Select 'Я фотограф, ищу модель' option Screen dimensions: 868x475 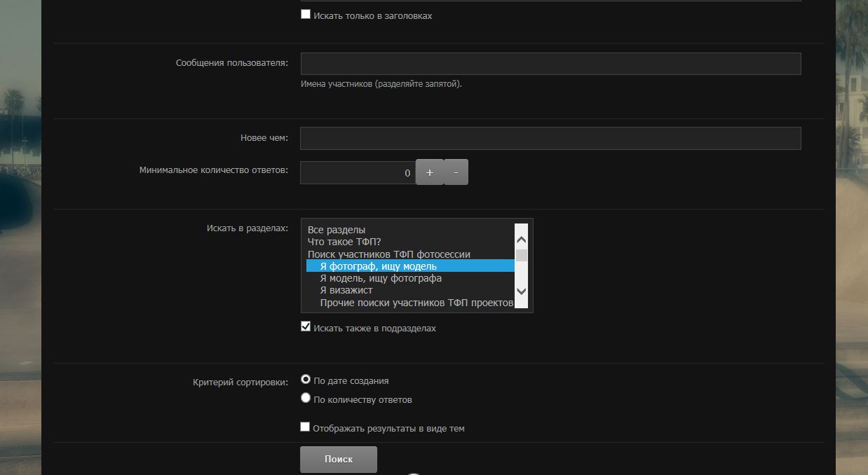point(379,266)
